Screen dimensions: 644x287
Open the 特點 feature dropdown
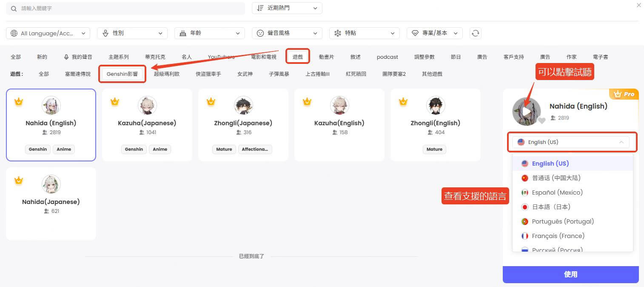click(365, 33)
